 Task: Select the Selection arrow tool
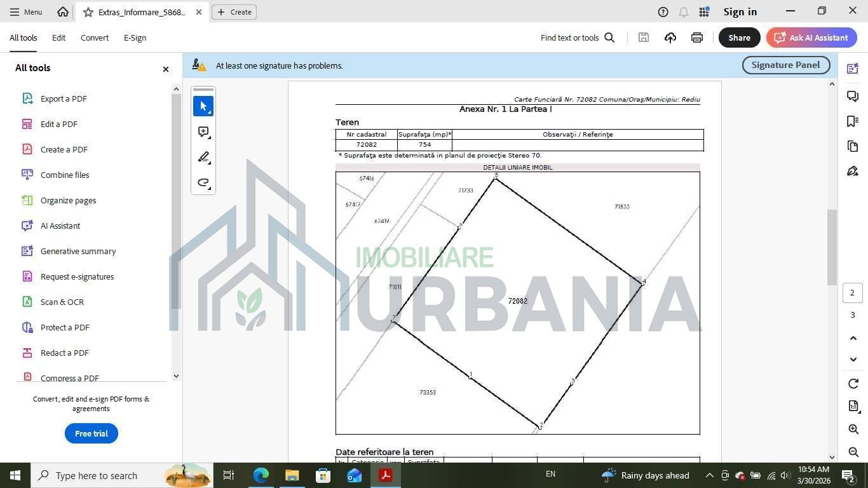click(x=203, y=105)
